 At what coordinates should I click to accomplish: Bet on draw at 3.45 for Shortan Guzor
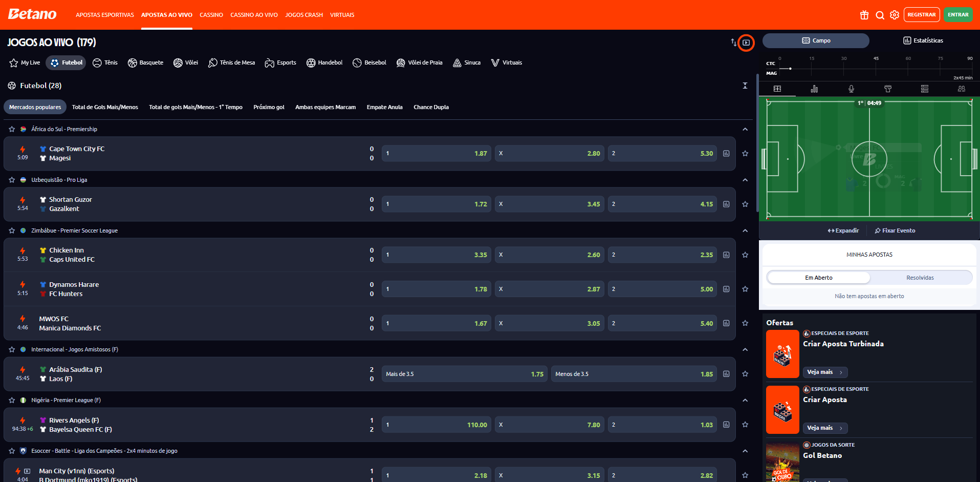[550, 204]
